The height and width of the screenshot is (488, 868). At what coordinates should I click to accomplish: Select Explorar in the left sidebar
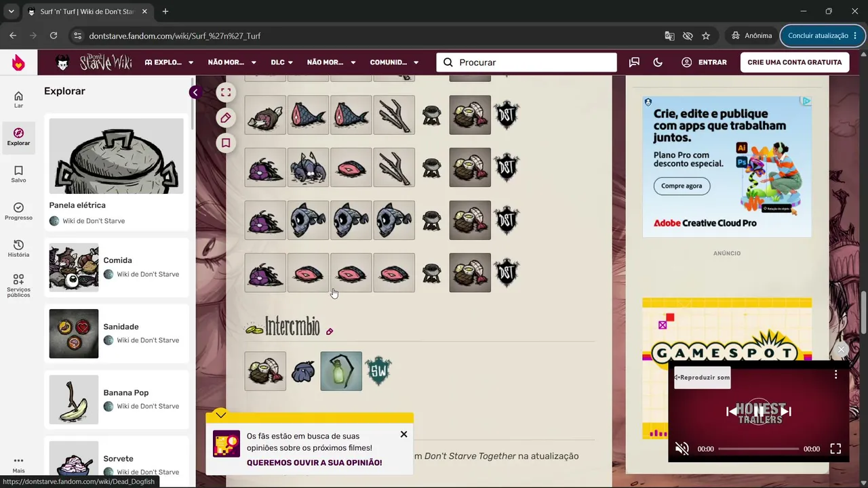click(x=18, y=137)
